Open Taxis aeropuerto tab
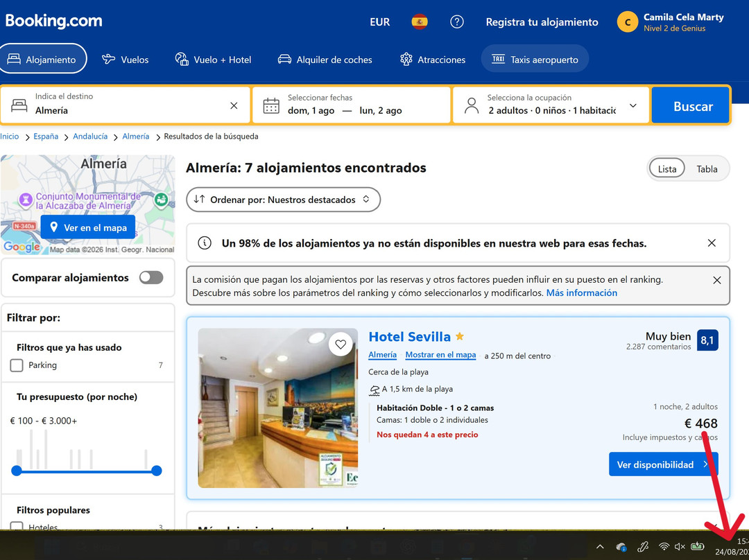The height and width of the screenshot is (560, 749). [535, 59]
